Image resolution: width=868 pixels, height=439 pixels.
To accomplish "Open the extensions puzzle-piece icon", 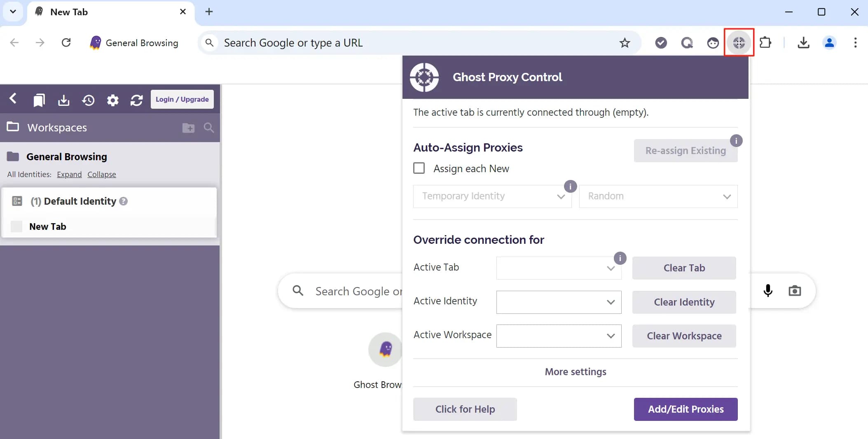I will pyautogui.click(x=766, y=42).
